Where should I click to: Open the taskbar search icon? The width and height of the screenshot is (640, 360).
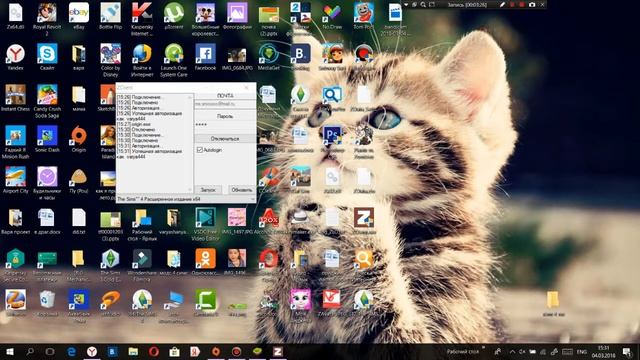[30, 351]
